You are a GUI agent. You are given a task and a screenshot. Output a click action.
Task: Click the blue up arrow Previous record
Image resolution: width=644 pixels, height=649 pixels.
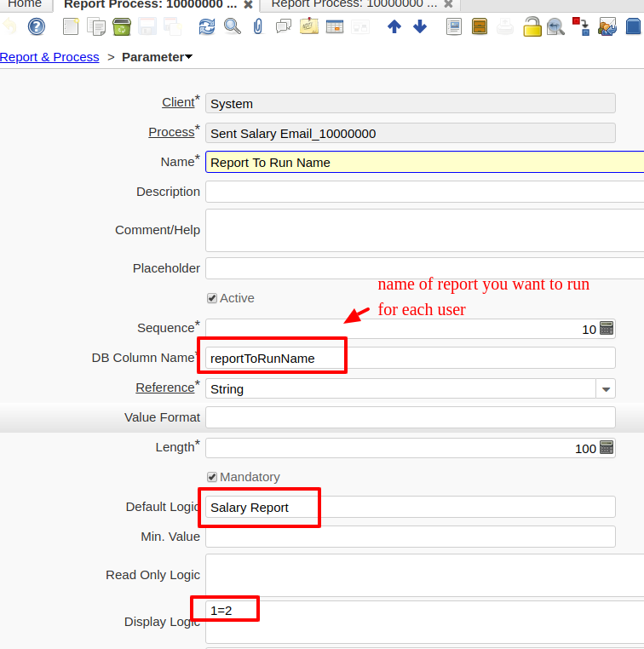pyautogui.click(x=394, y=26)
